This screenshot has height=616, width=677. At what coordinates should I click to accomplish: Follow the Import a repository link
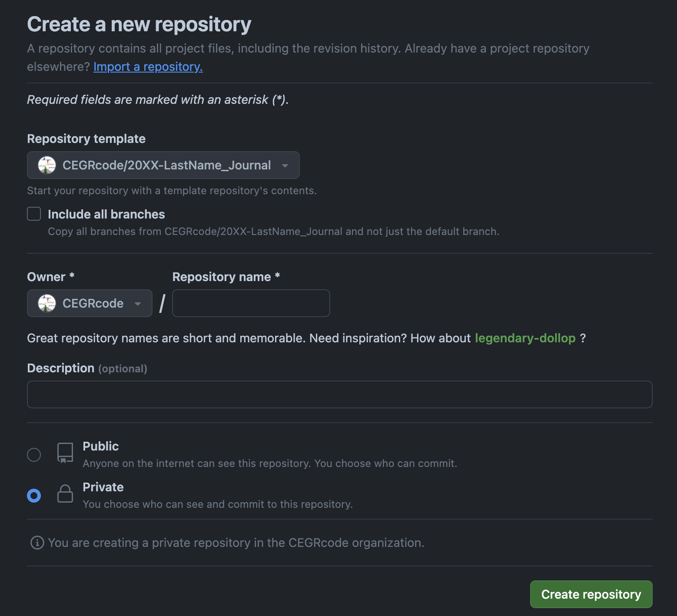(x=148, y=67)
